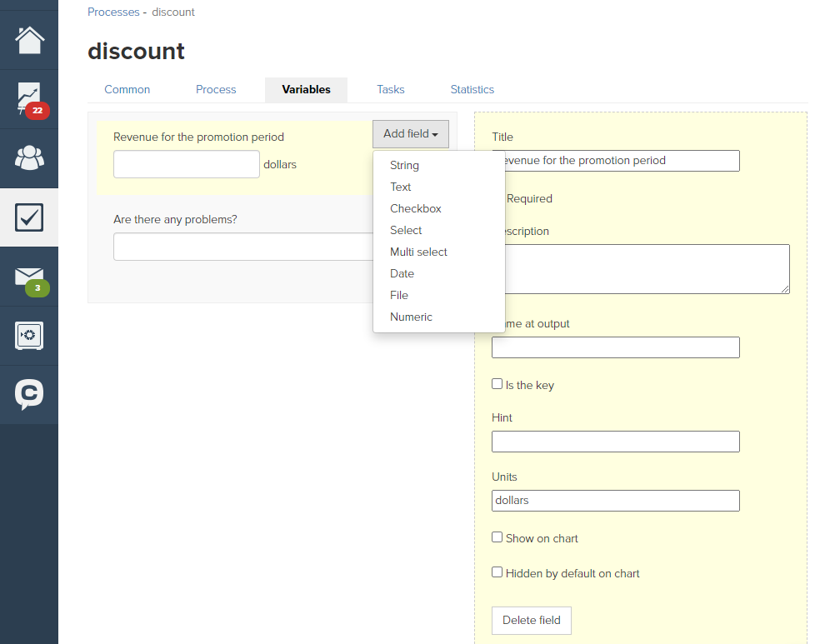
Task: Click the Delete field button
Action: click(532, 621)
